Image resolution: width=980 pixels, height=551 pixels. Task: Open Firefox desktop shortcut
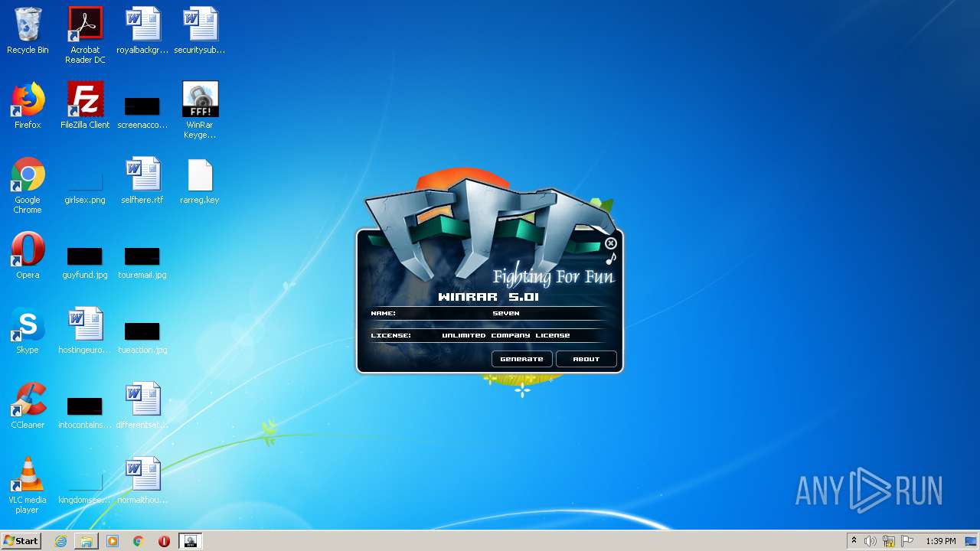click(x=28, y=106)
